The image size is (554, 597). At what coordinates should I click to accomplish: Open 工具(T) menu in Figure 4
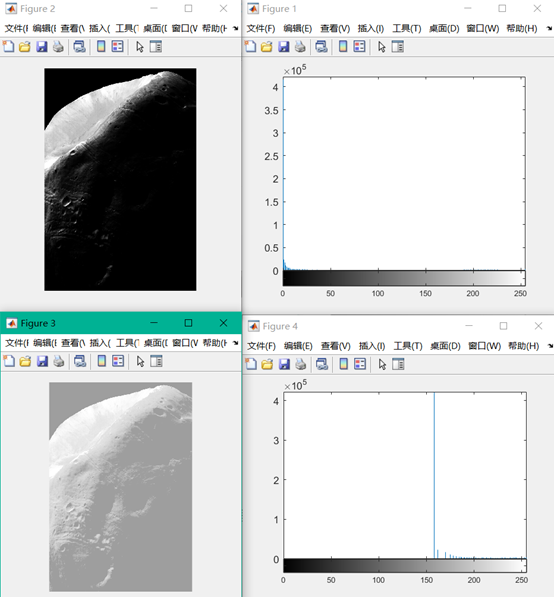408,346
